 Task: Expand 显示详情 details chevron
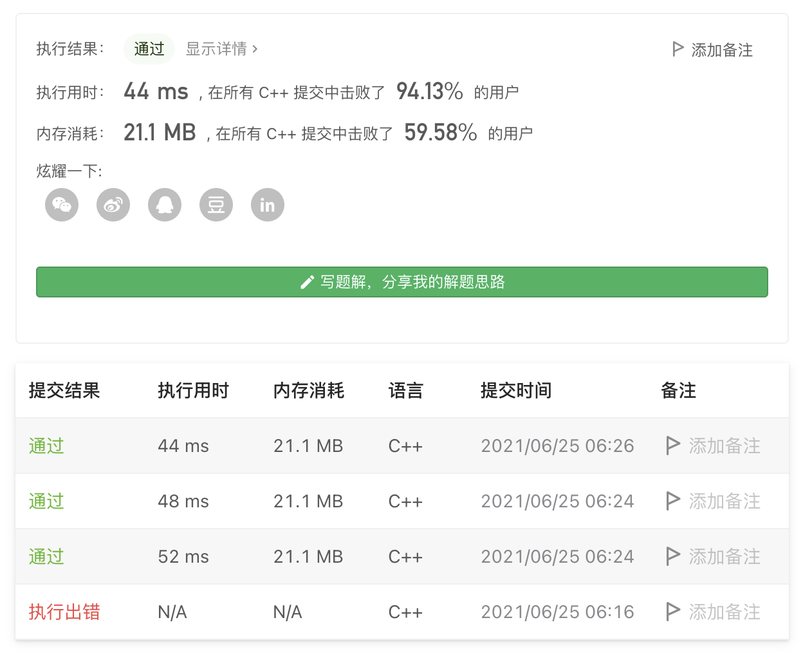coord(255,49)
